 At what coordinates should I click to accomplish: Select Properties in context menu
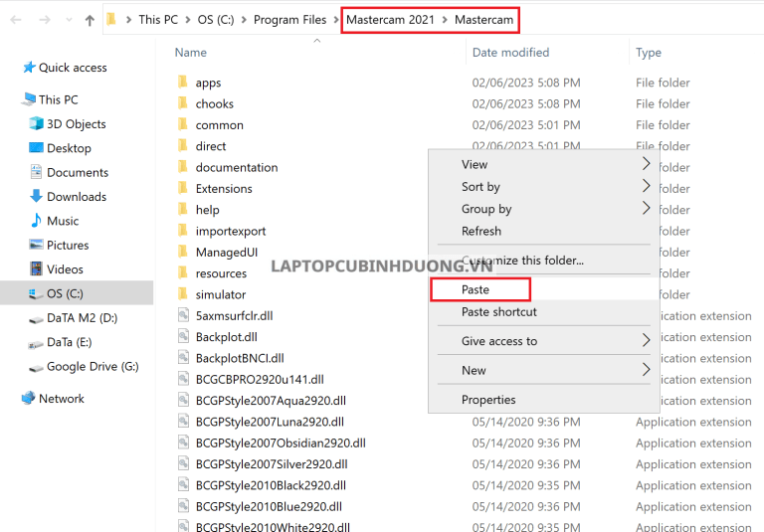488,400
